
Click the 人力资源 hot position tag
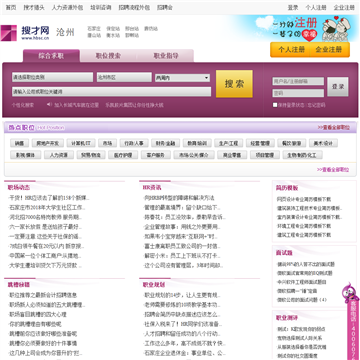(58, 155)
